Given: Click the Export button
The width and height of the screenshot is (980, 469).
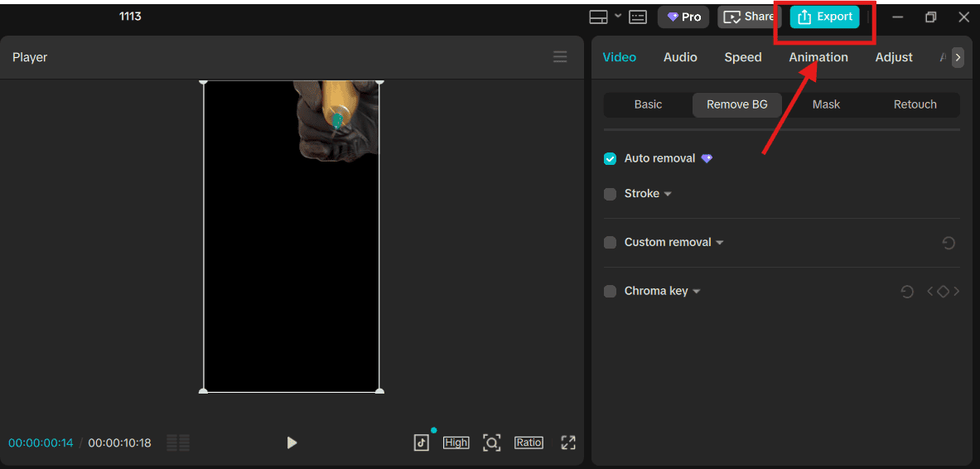Looking at the screenshot, I should coord(824,17).
